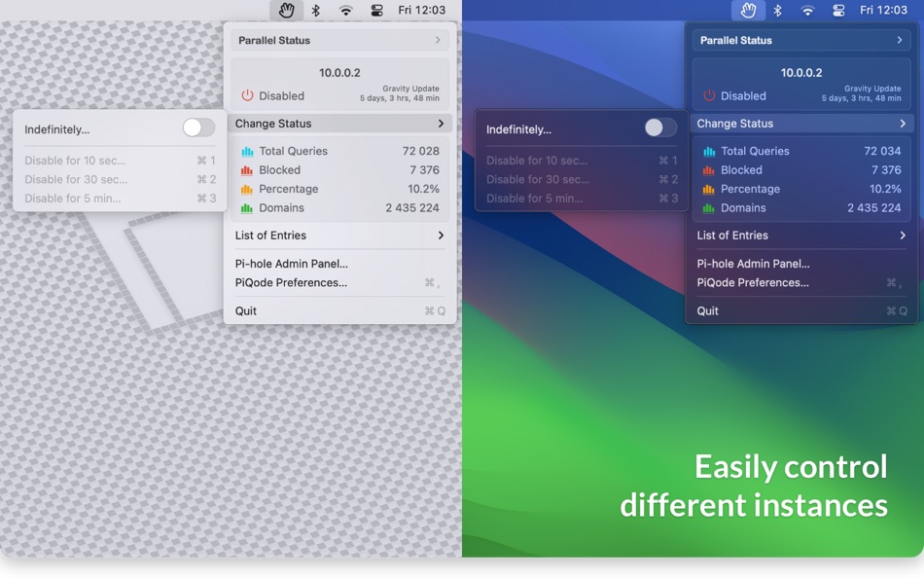Click blue Total Queries chart icon, light menu
Viewport: 924px width, 578px height.
click(247, 152)
